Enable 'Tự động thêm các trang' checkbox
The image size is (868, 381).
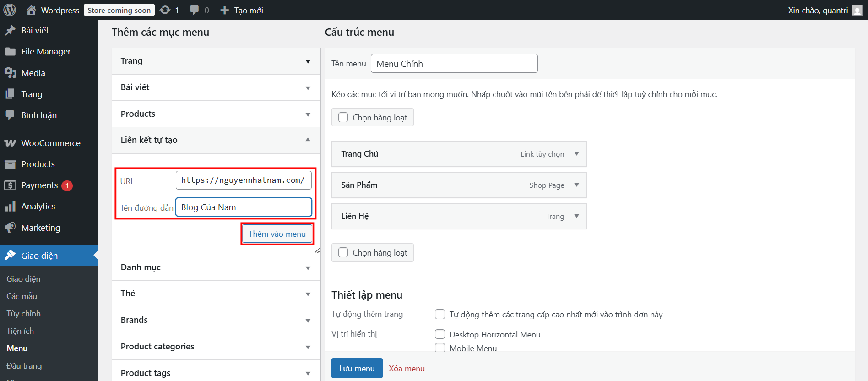click(440, 314)
